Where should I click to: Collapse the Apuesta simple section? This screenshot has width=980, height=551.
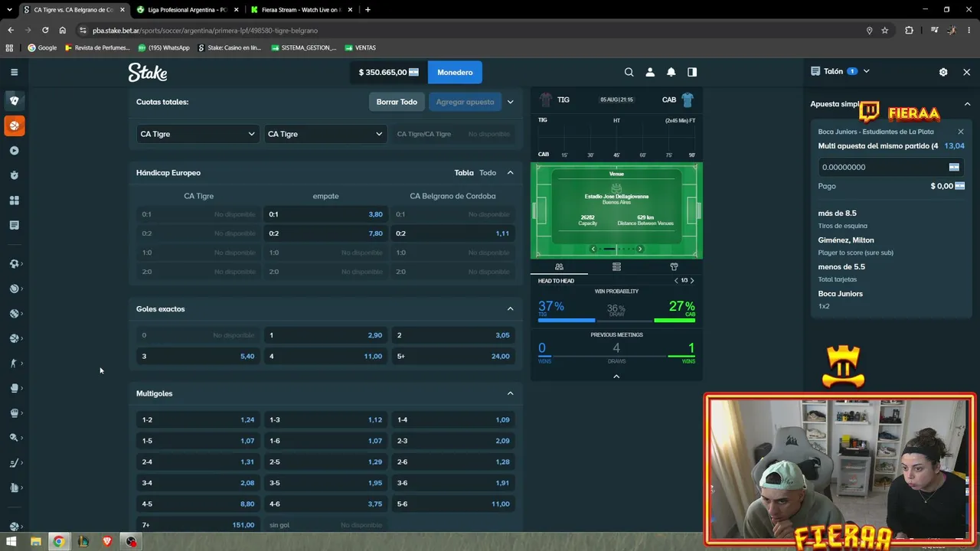[967, 104]
